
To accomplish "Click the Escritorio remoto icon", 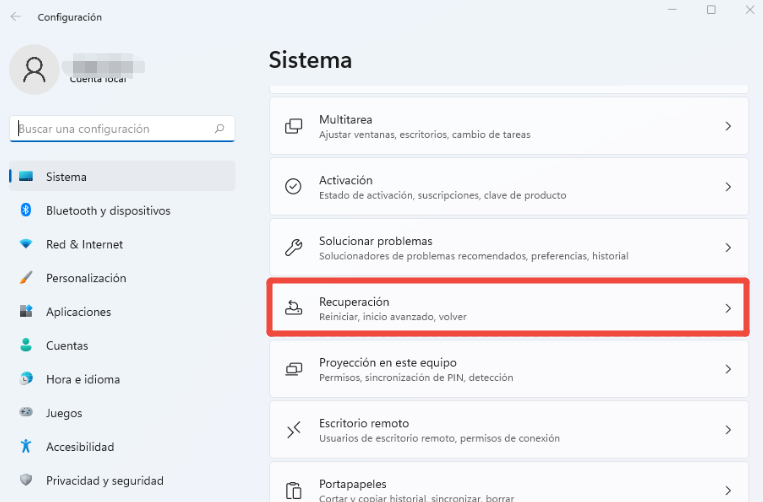I will 293,430.
